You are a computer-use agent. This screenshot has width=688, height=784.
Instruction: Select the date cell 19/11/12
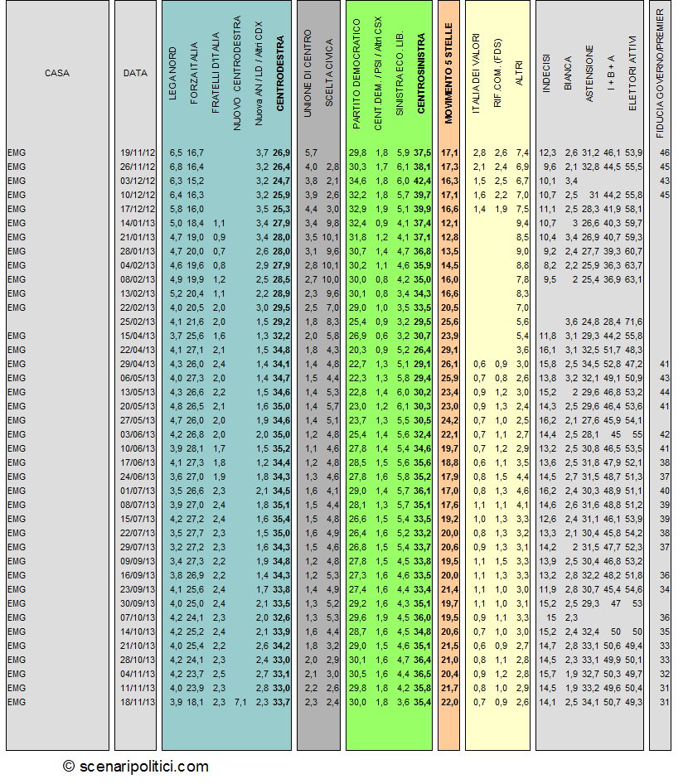(x=138, y=152)
